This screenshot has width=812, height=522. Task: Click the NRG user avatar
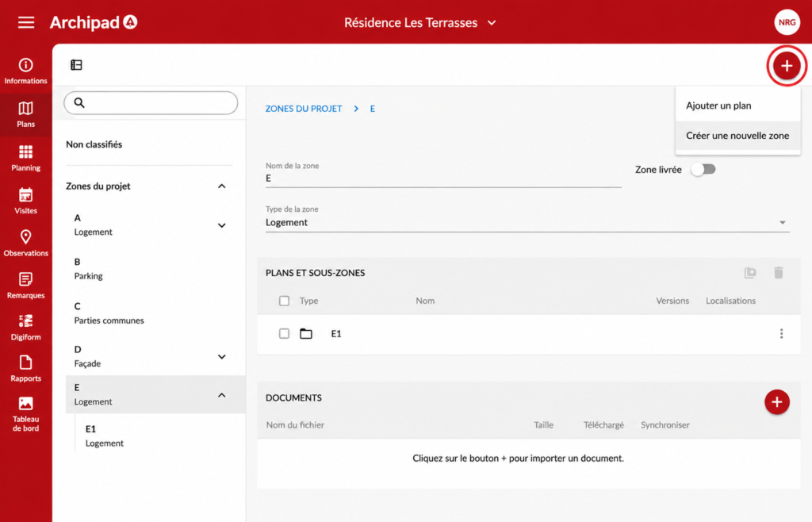(x=787, y=22)
